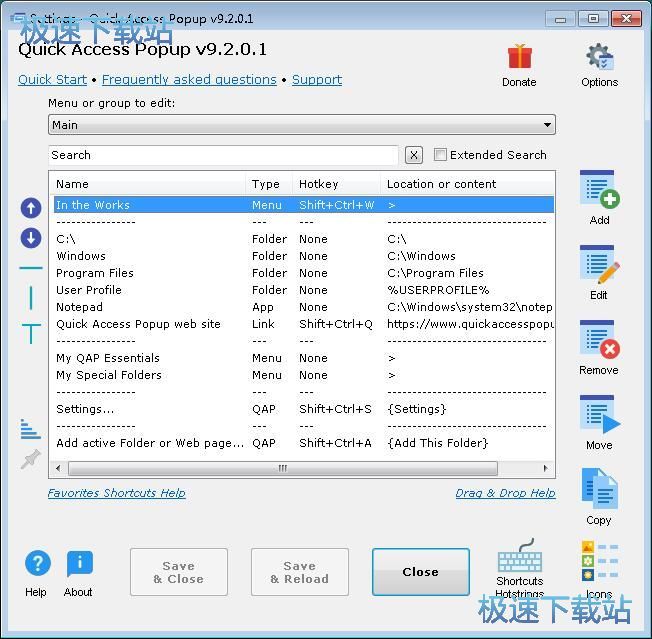Open the Support link
The image size is (652, 639).
click(317, 79)
